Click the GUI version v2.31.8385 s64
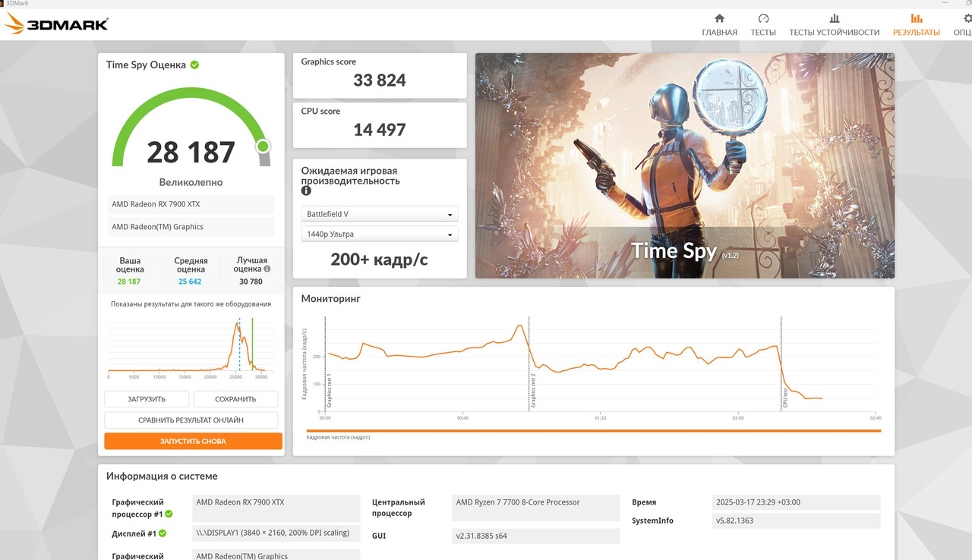This screenshot has width=972, height=560. (536, 536)
